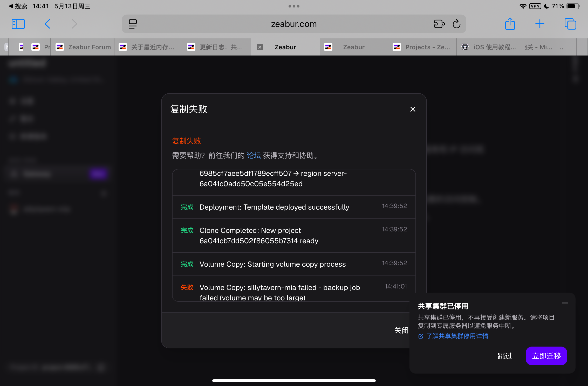Viewport: 588px width, 386px height.
Task: Tap the Wi-Fi status icon
Action: (x=523, y=6)
